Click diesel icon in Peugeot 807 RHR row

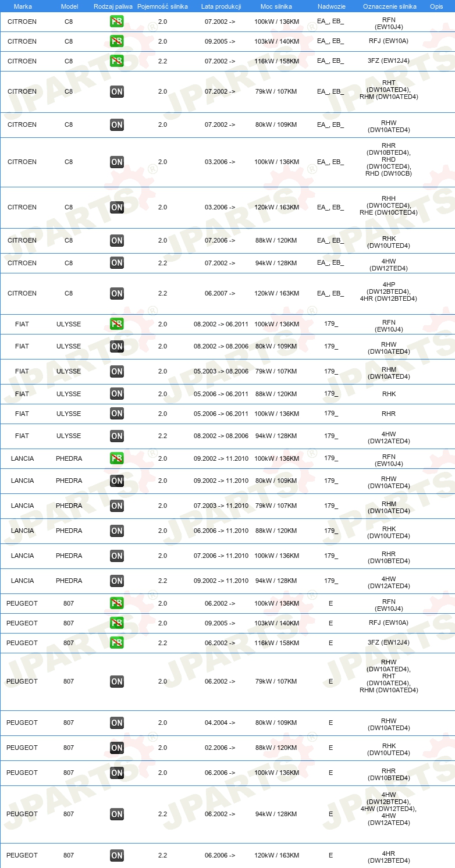(117, 773)
